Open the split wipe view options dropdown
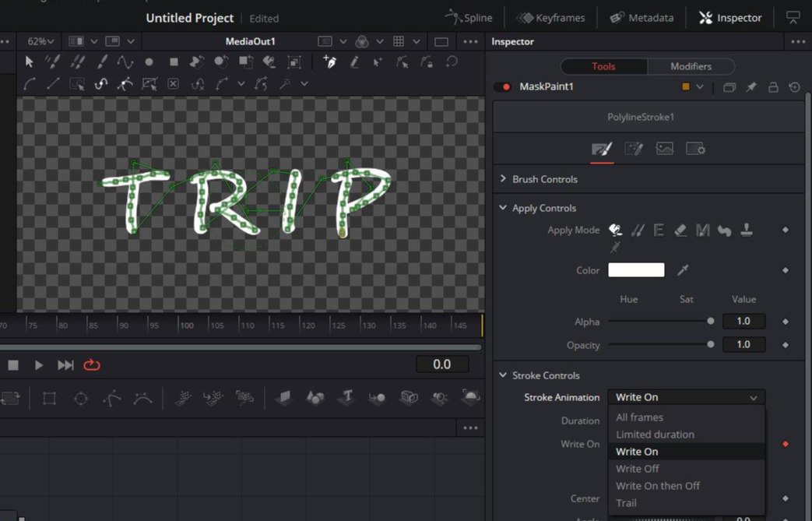Viewport: 812px width, 521px height. [x=93, y=41]
